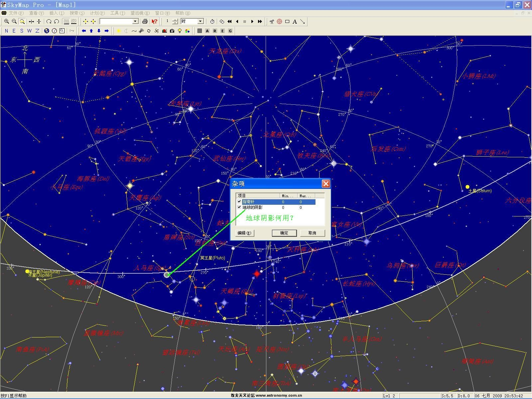The height and width of the screenshot is (399, 532).
Task: Toggle the G label button
Action: (230, 31)
